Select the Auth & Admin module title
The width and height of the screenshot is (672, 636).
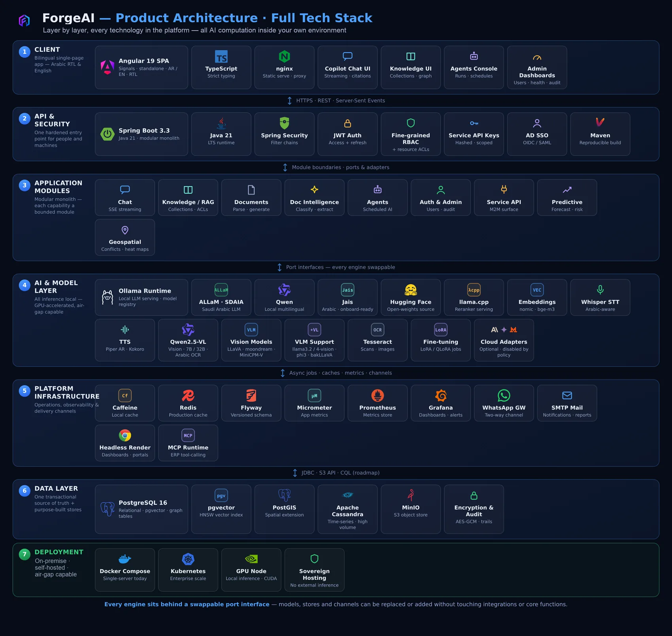pyautogui.click(x=441, y=202)
